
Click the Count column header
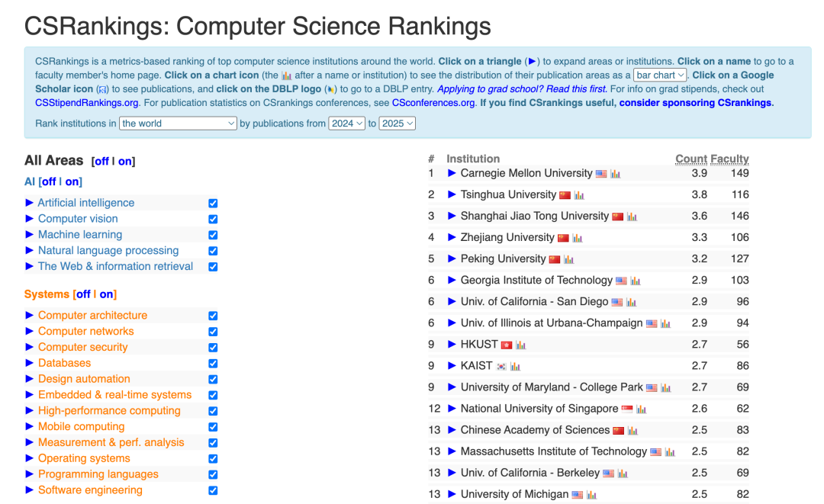(691, 159)
